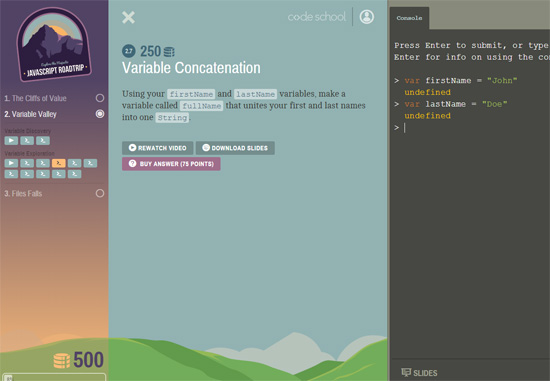Viewport: 550px width, 381px height.
Task: Click the points progress bar below 500
Action: [x=53, y=377]
